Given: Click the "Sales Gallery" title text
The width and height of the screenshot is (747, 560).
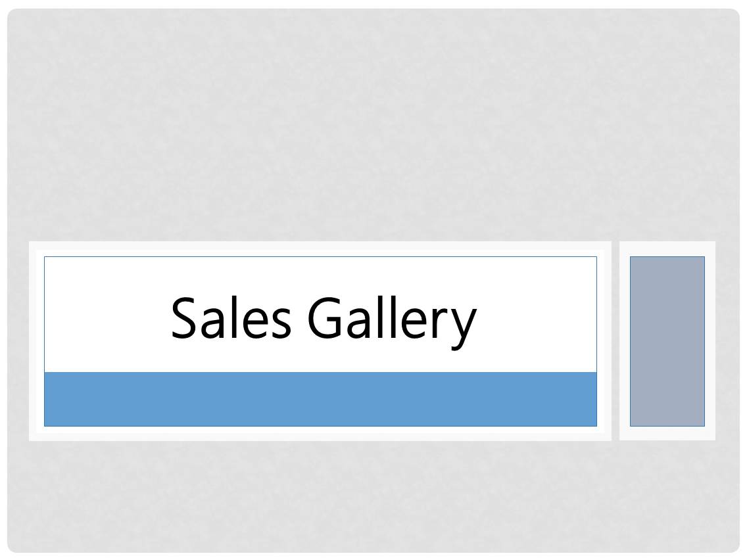Looking at the screenshot, I should pyautogui.click(x=324, y=319).
